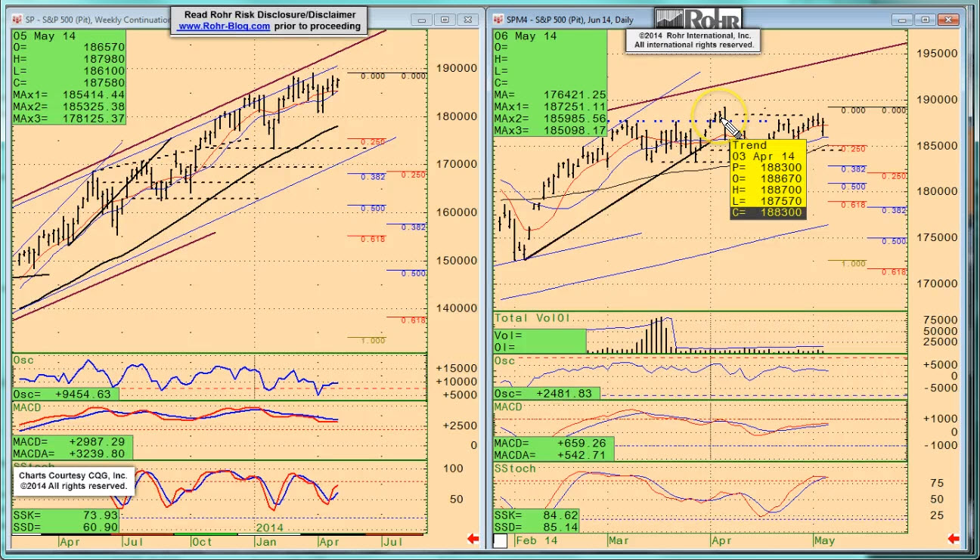Click the weekly 05 May 14 OHLC data box
The image size is (980, 560).
(x=69, y=78)
